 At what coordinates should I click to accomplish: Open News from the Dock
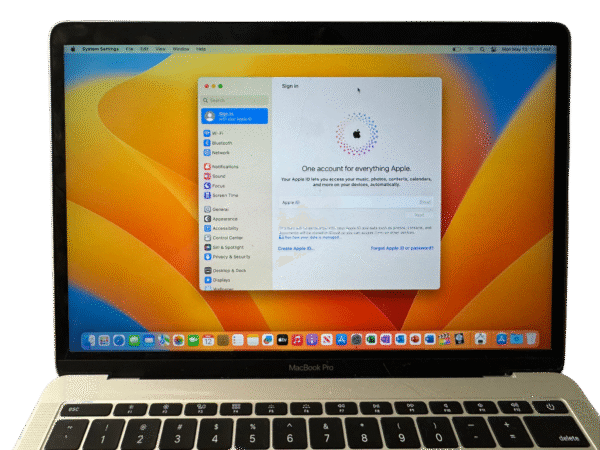pyautogui.click(x=326, y=340)
